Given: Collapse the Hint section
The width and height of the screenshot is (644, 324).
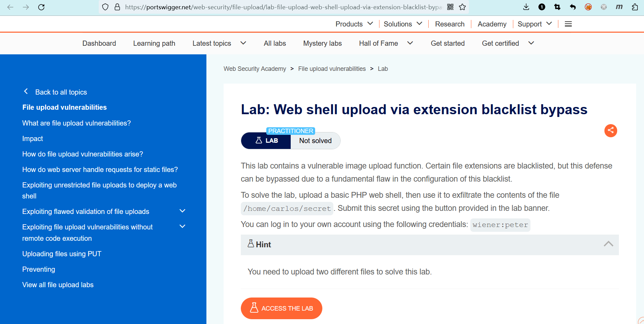Looking at the screenshot, I should tap(608, 244).
